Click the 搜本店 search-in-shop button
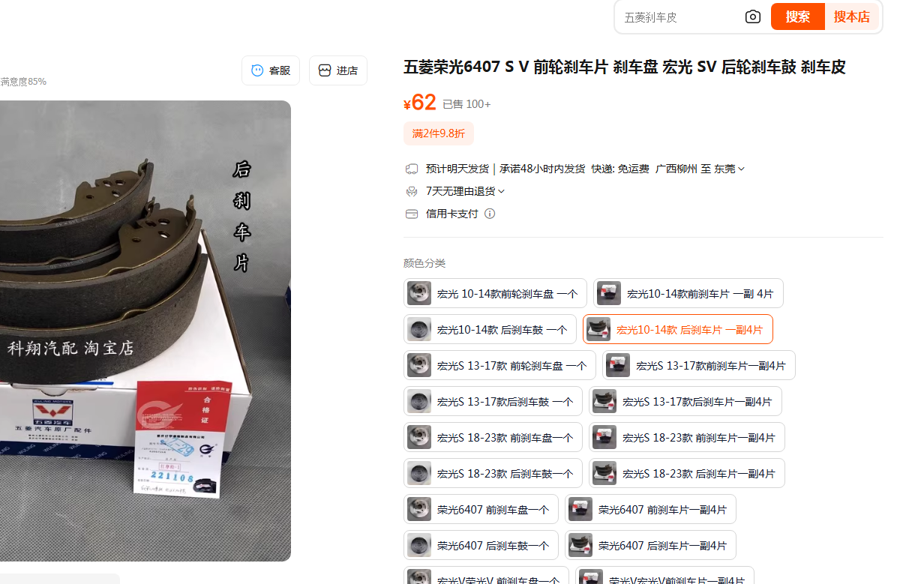The height and width of the screenshot is (584, 924). pyautogui.click(x=851, y=16)
